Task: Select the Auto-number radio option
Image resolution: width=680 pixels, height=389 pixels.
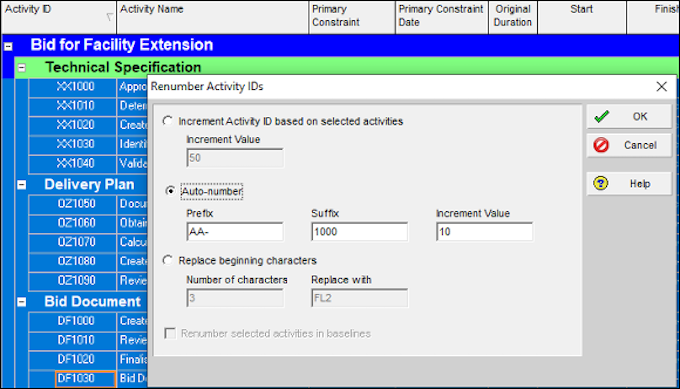Action: tap(170, 191)
